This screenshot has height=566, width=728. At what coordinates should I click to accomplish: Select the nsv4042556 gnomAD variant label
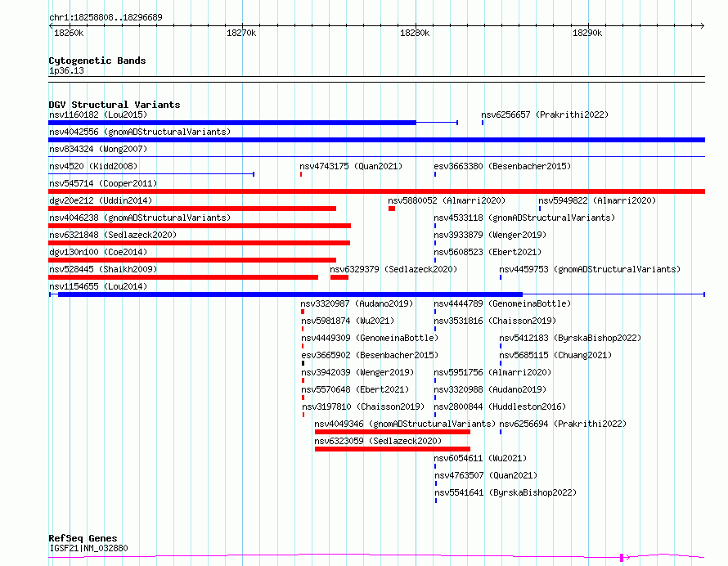click(x=140, y=132)
